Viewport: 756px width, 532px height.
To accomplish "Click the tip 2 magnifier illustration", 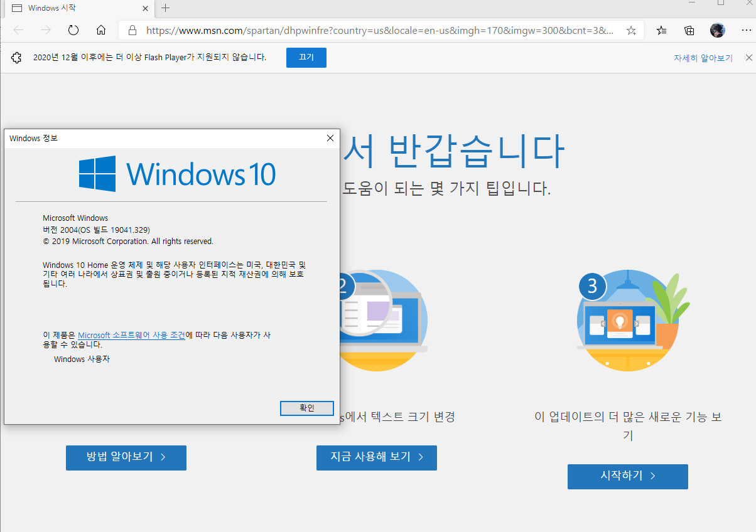I will pos(384,321).
